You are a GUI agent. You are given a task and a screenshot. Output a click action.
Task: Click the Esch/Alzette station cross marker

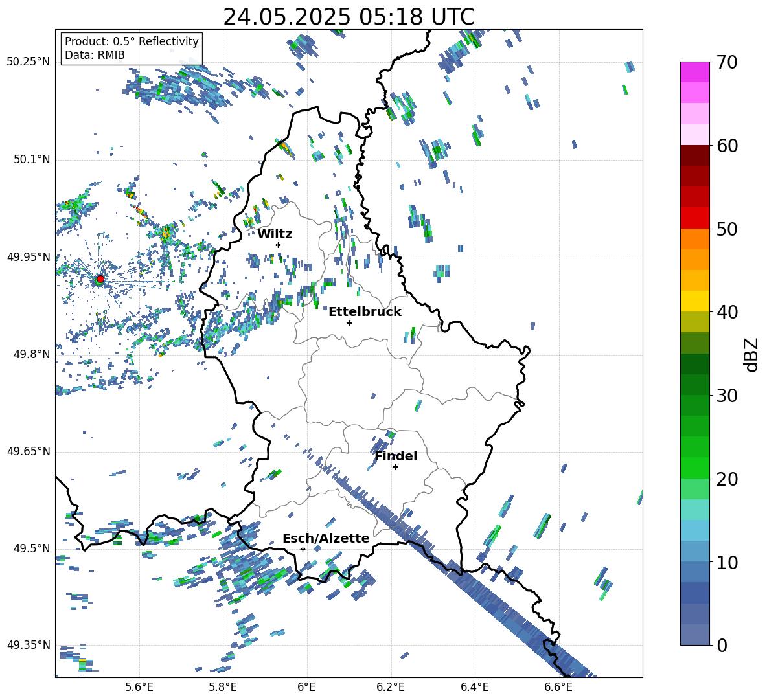303,549
